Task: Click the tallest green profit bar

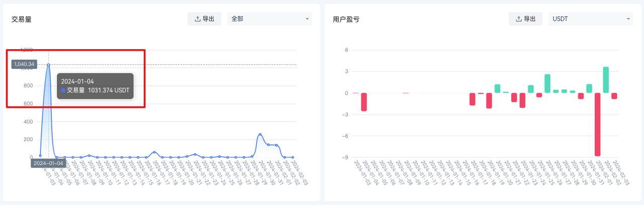Action: point(606,80)
